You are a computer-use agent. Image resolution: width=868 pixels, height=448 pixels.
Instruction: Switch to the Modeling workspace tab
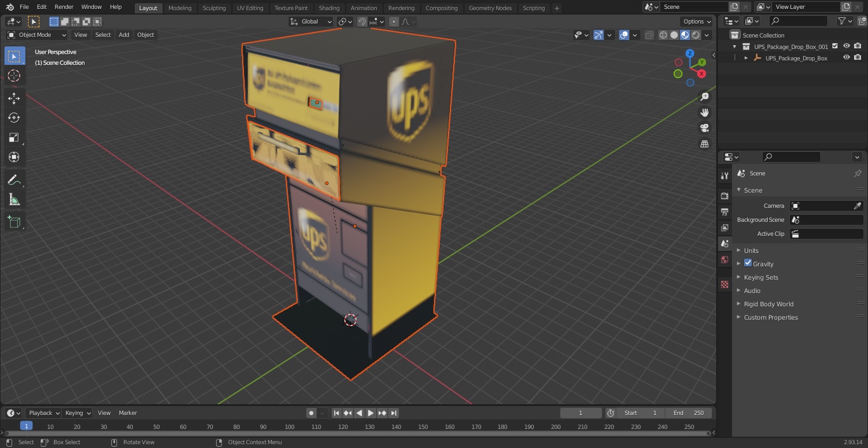(180, 8)
